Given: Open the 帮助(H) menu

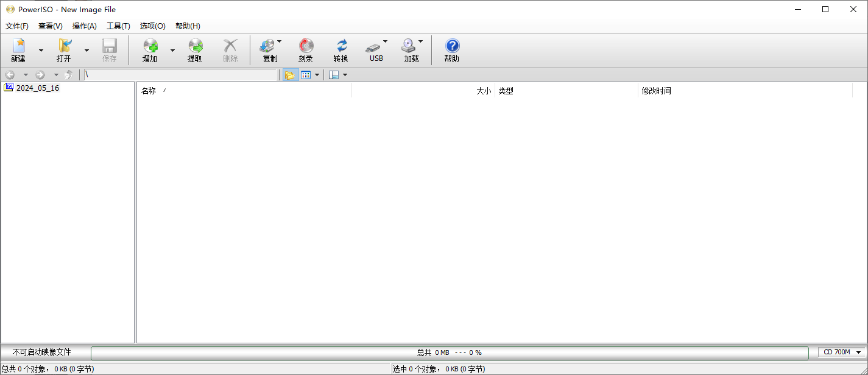Looking at the screenshot, I should (x=188, y=26).
